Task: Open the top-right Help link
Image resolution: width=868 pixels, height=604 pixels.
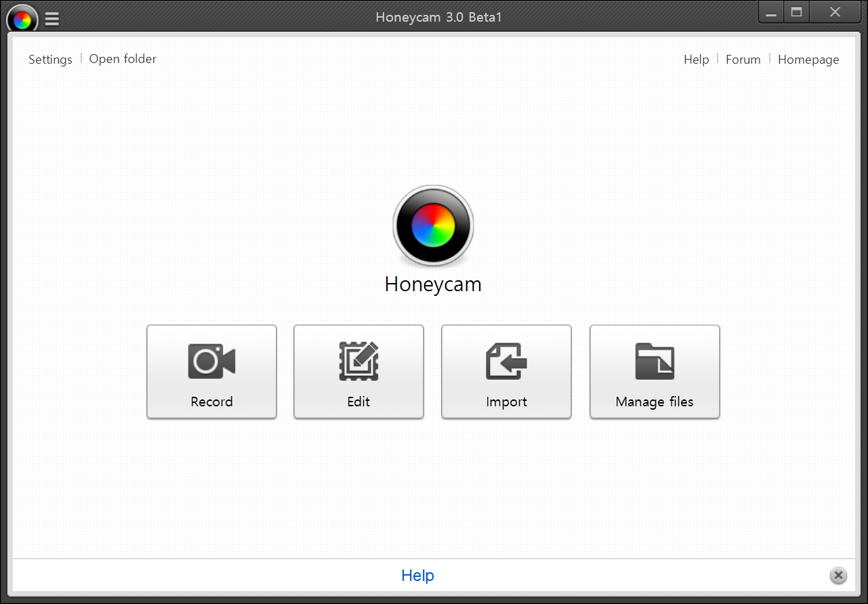Action: [696, 60]
